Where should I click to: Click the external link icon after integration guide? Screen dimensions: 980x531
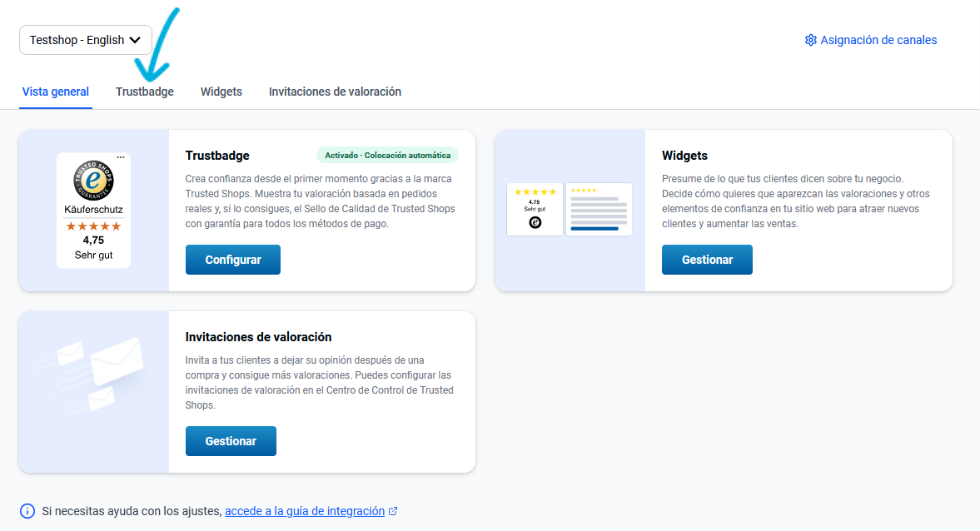coord(393,511)
